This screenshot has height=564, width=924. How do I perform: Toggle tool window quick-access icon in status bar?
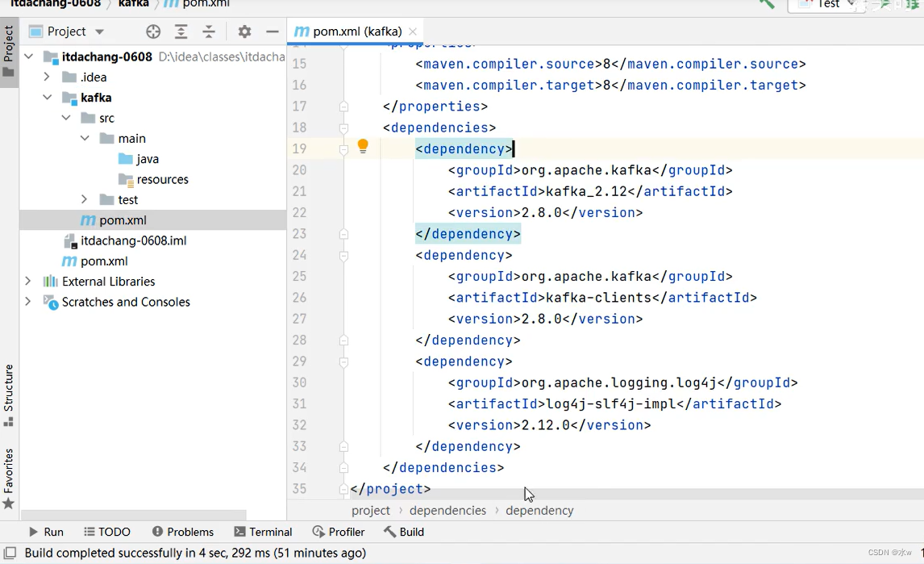pyautogui.click(x=10, y=554)
